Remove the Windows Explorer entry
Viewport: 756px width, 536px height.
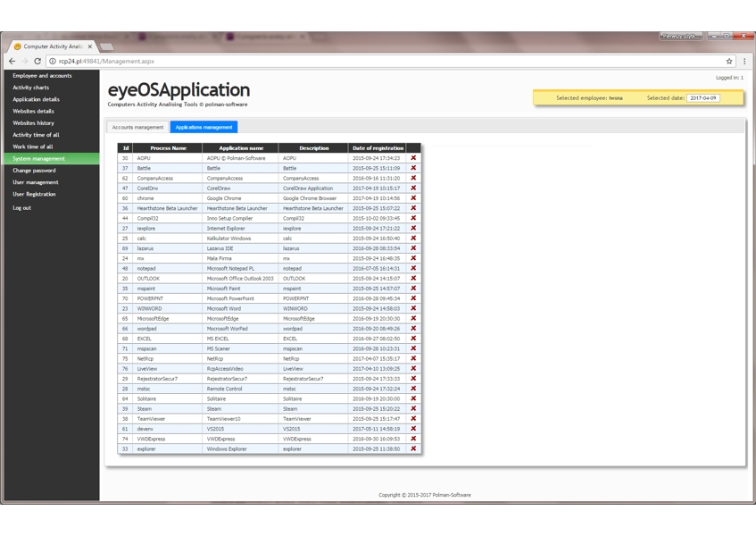(x=413, y=448)
